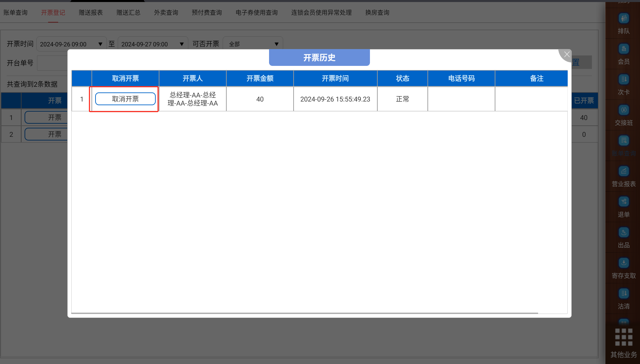Open the 预付费查询 tab
The width and height of the screenshot is (640, 364).
point(207,12)
